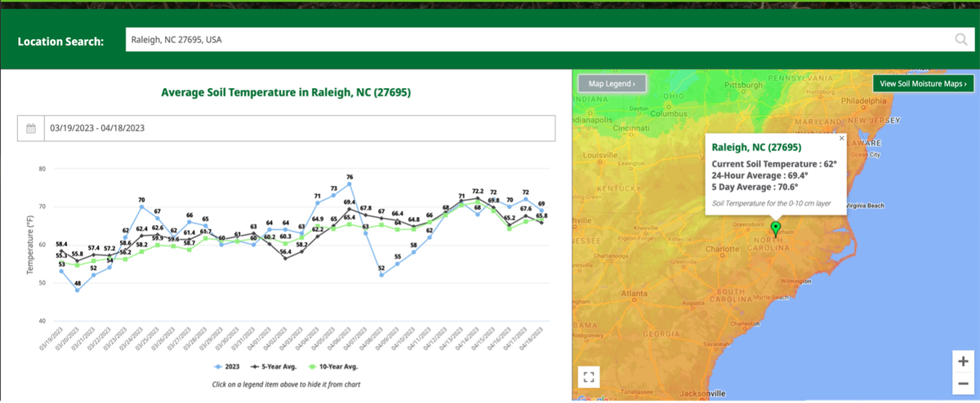Expand the Map Legend

pyautogui.click(x=612, y=83)
